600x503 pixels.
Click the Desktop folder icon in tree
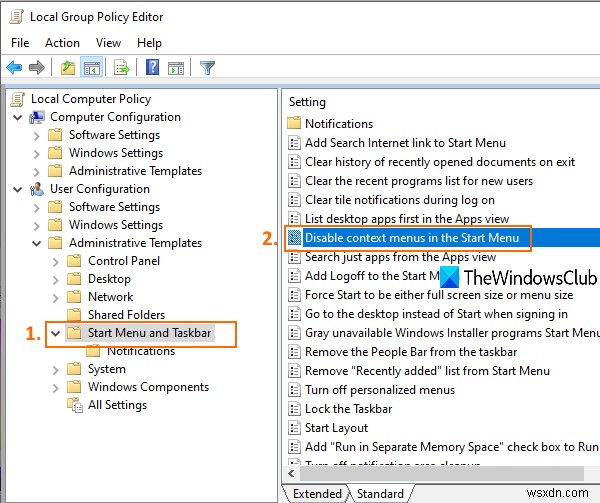pyautogui.click(x=74, y=279)
